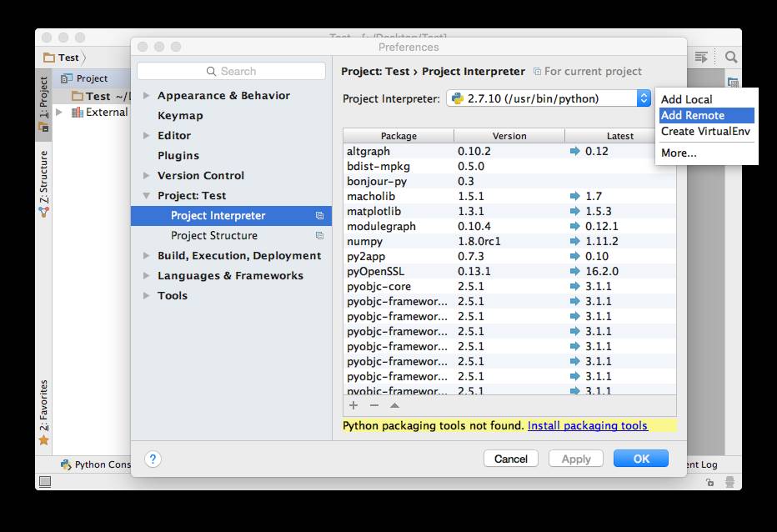This screenshot has height=532, width=777.
Task: Click the Cancel button
Action: (511, 459)
